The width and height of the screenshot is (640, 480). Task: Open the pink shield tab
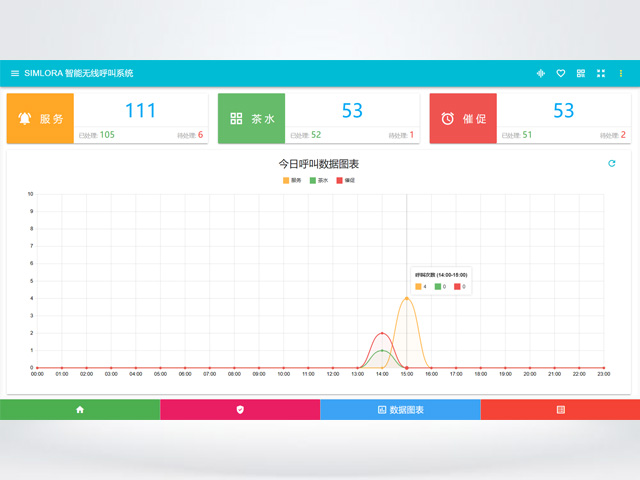pyautogui.click(x=240, y=409)
